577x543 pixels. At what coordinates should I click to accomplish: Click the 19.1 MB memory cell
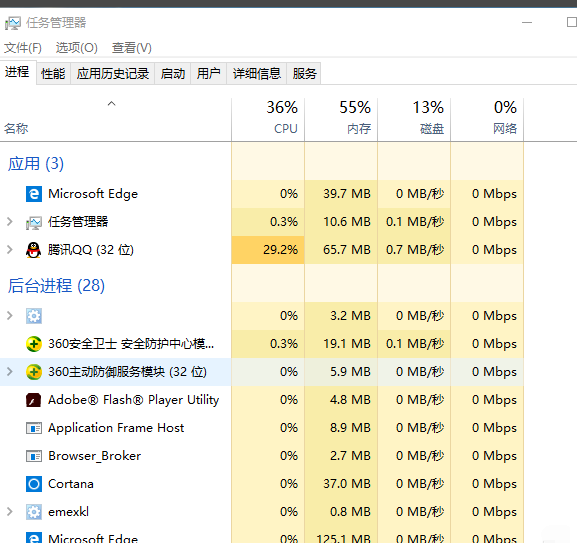(341, 344)
